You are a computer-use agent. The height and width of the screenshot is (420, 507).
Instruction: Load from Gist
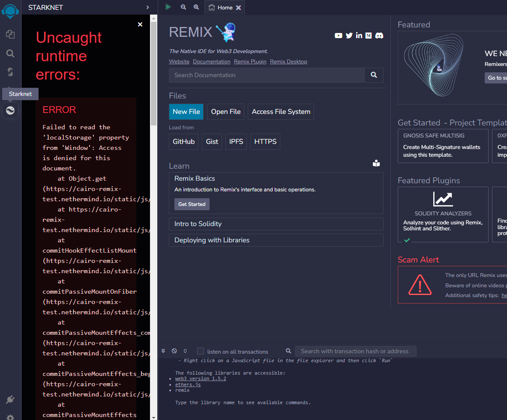[212, 142]
